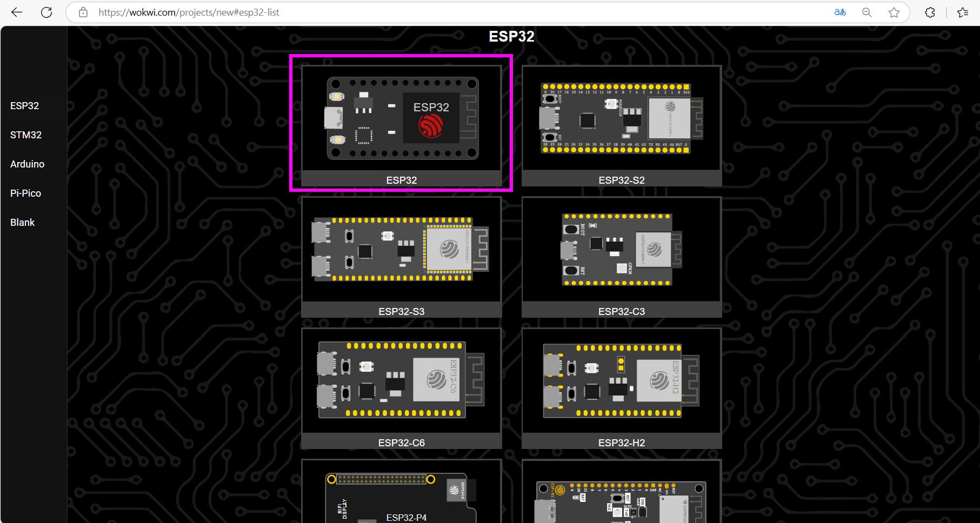This screenshot has height=523, width=980.
Task: Click the address bar URL
Action: coord(189,12)
